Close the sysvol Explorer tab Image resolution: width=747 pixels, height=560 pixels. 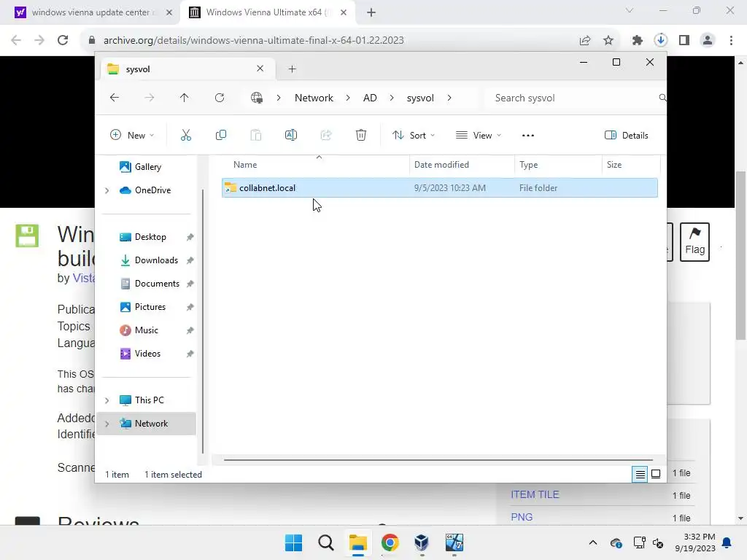(x=260, y=69)
